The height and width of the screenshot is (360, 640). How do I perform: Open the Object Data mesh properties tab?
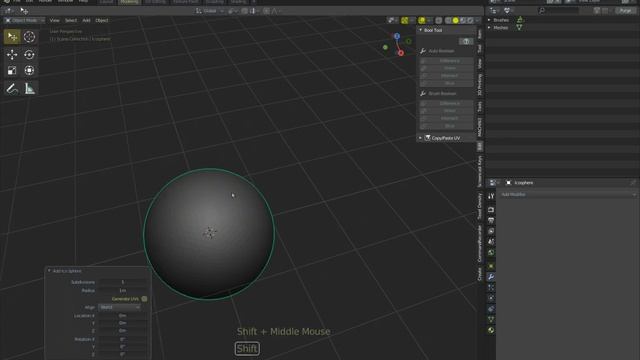491,319
